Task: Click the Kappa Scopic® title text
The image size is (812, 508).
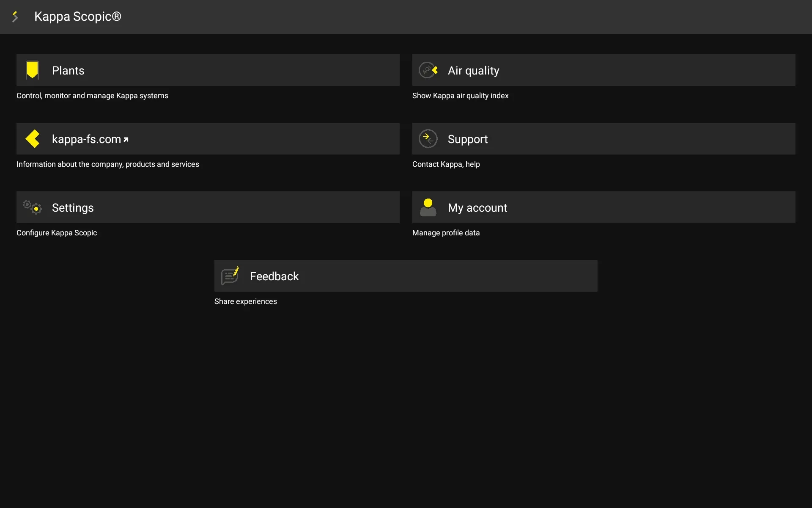Action: tap(78, 17)
